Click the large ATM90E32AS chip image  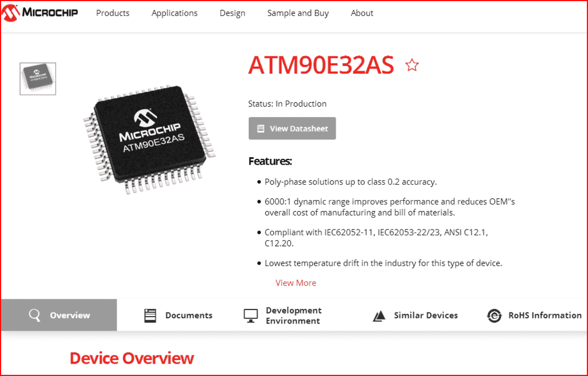(x=149, y=139)
